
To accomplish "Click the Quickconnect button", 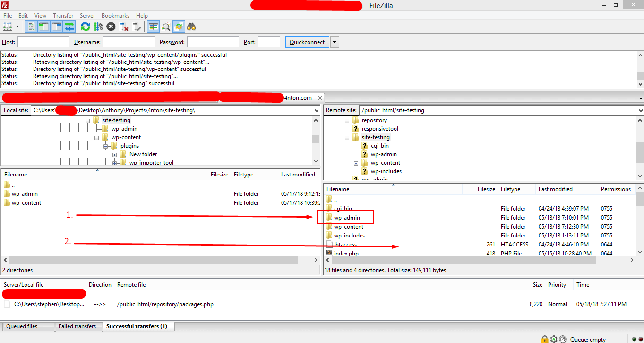I will click(307, 42).
